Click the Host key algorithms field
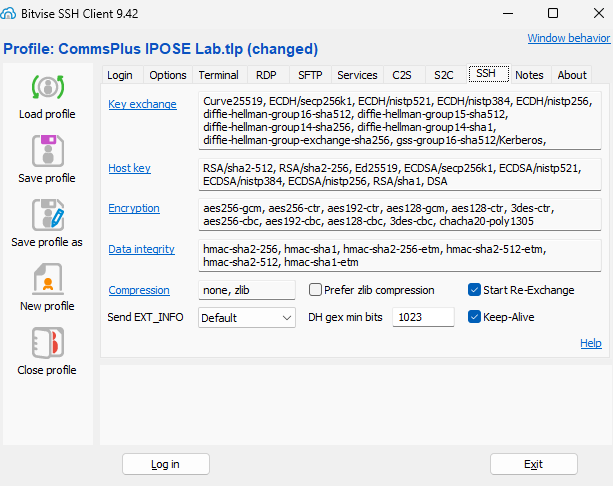The width and height of the screenshot is (613, 486). (x=400, y=174)
